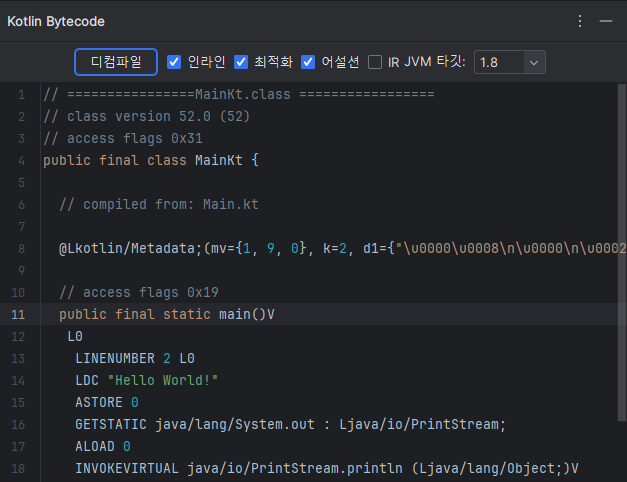Open the Kotlin Bytecode panel options menu
The width and height of the screenshot is (627, 482).
(580, 21)
